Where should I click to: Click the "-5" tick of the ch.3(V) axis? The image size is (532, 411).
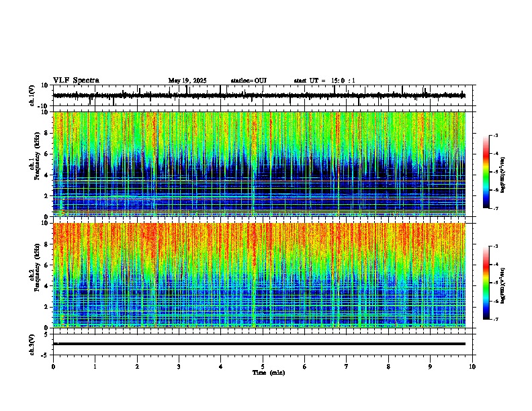[x=45, y=355]
